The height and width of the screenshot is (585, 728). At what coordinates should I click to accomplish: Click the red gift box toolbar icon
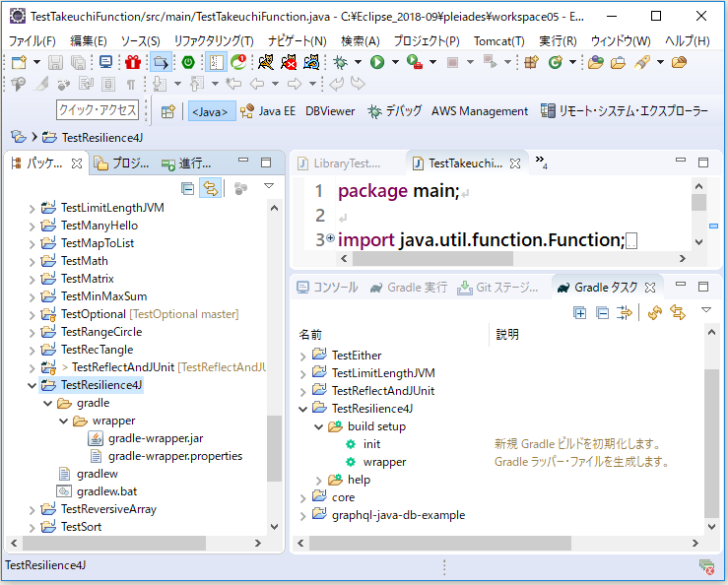click(132, 62)
